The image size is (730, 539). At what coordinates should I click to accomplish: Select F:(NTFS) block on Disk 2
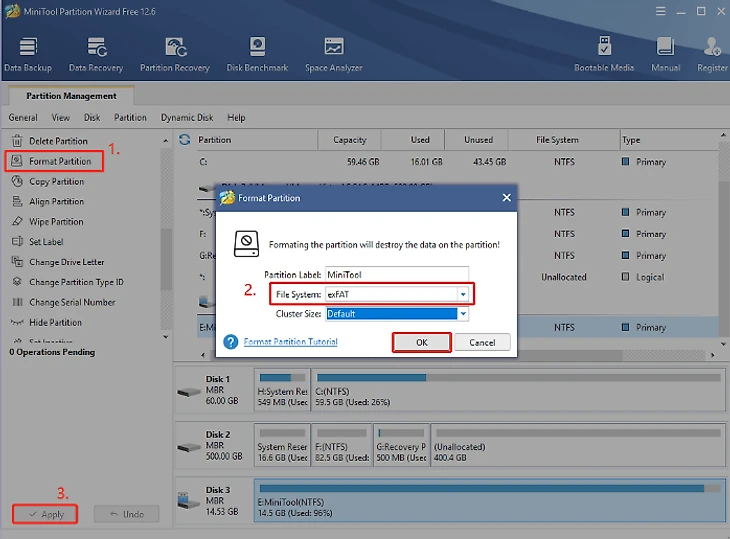tap(342, 445)
